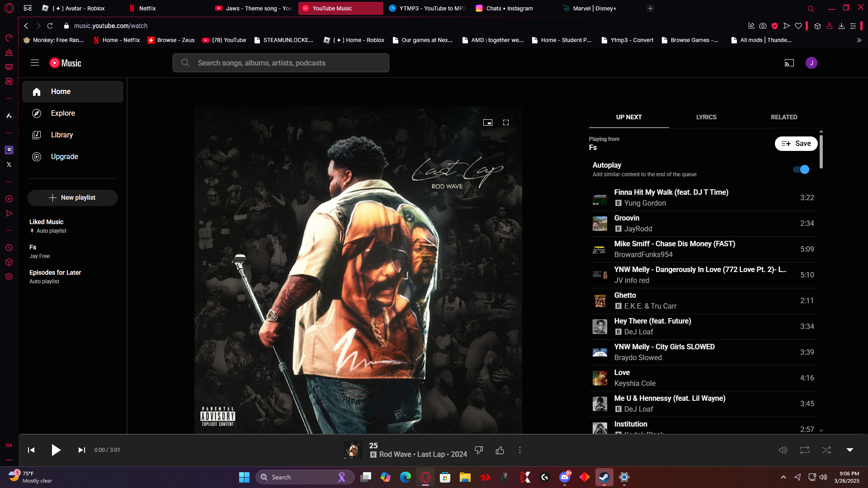The width and height of the screenshot is (868, 488).
Task: Open the hamburger guide menu
Action: click(x=35, y=63)
